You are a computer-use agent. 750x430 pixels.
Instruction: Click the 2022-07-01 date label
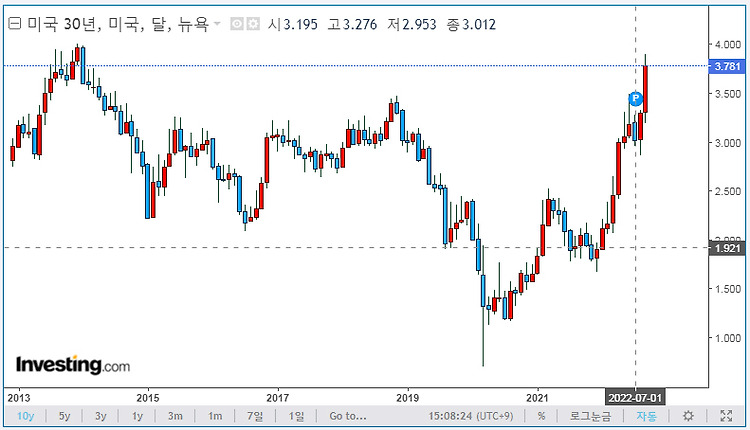click(635, 397)
